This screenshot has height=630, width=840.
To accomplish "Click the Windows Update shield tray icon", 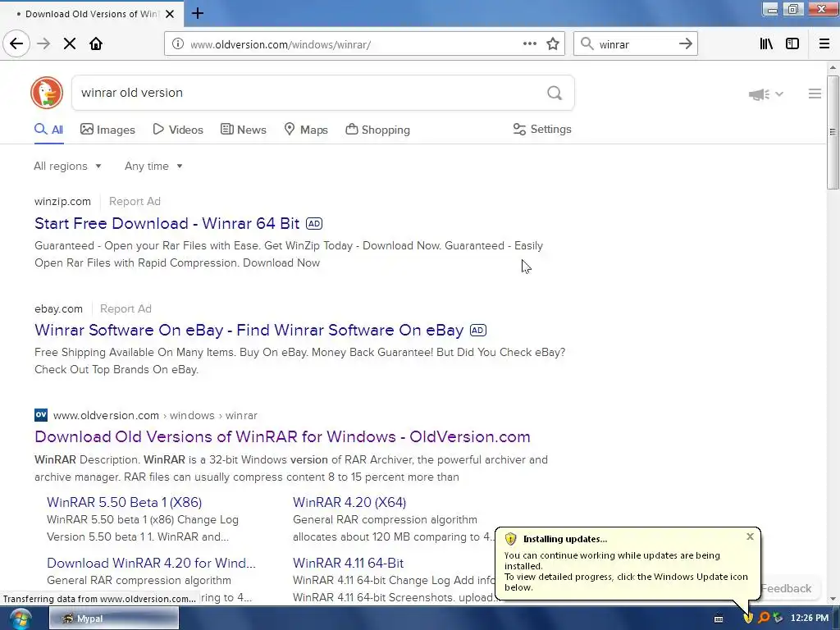I will (748, 618).
